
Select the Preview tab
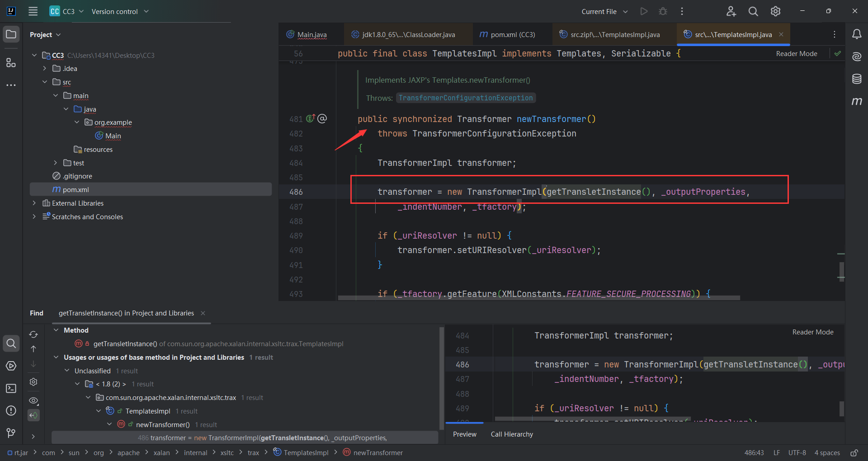click(x=465, y=434)
